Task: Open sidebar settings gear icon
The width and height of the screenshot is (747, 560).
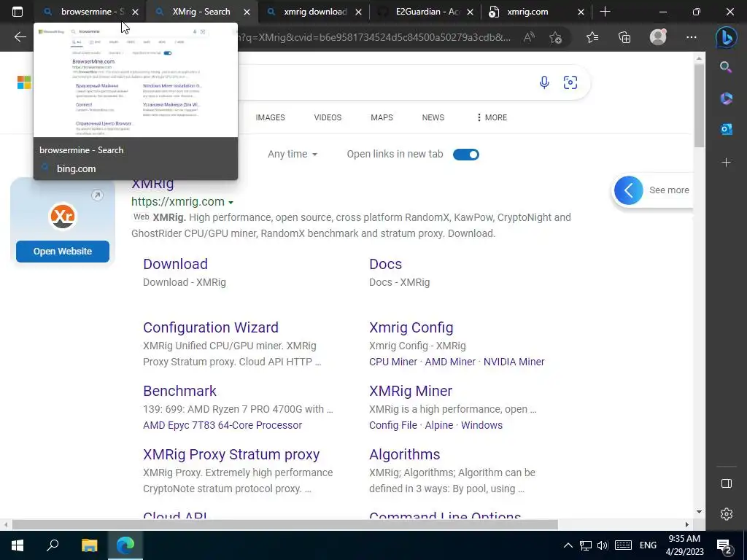Action: 726,514
